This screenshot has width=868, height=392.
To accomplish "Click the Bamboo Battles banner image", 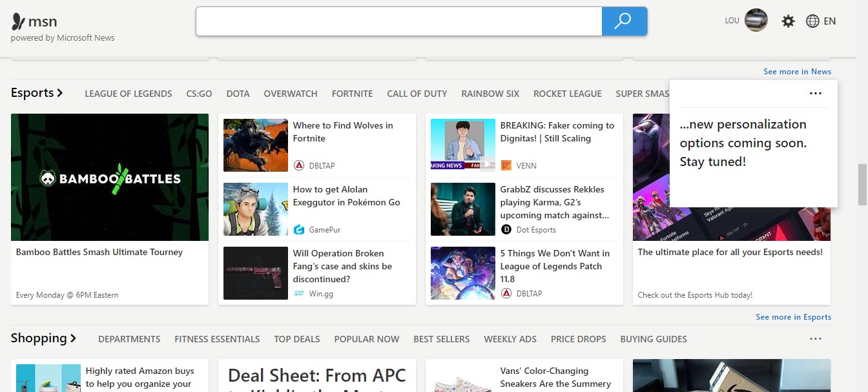I will (110, 178).
